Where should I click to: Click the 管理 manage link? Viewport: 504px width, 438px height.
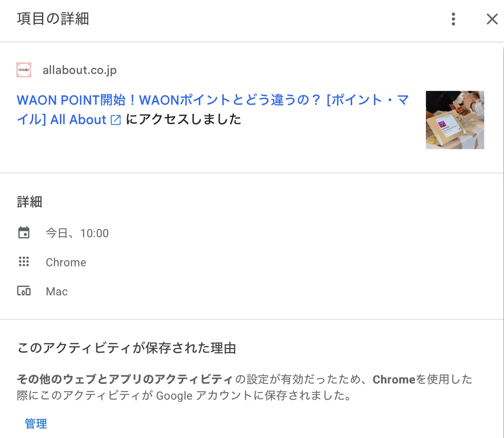click(x=36, y=423)
